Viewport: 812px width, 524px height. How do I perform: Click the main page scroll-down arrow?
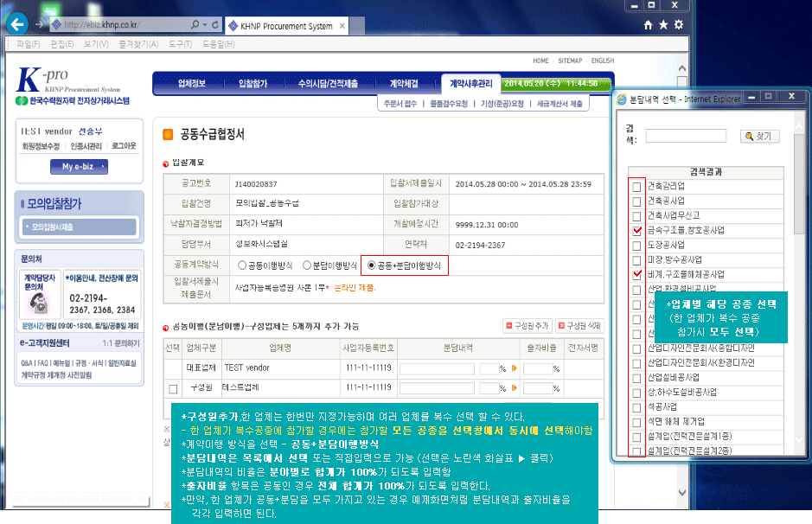[x=682, y=492]
